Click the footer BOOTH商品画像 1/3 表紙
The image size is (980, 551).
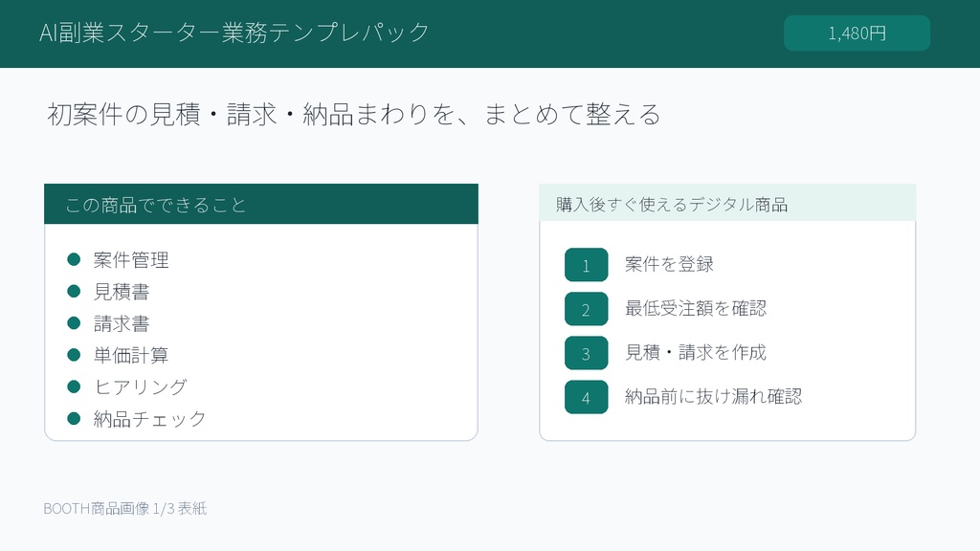125,509
